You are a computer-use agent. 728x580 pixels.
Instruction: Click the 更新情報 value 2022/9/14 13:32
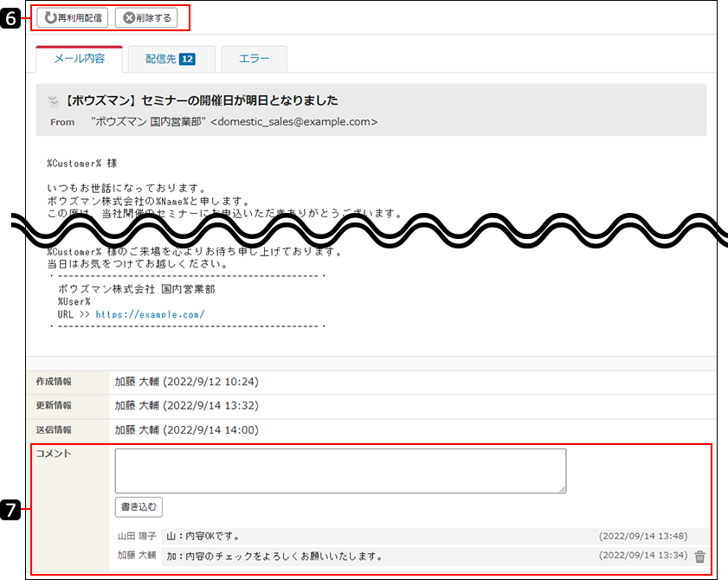211,405
